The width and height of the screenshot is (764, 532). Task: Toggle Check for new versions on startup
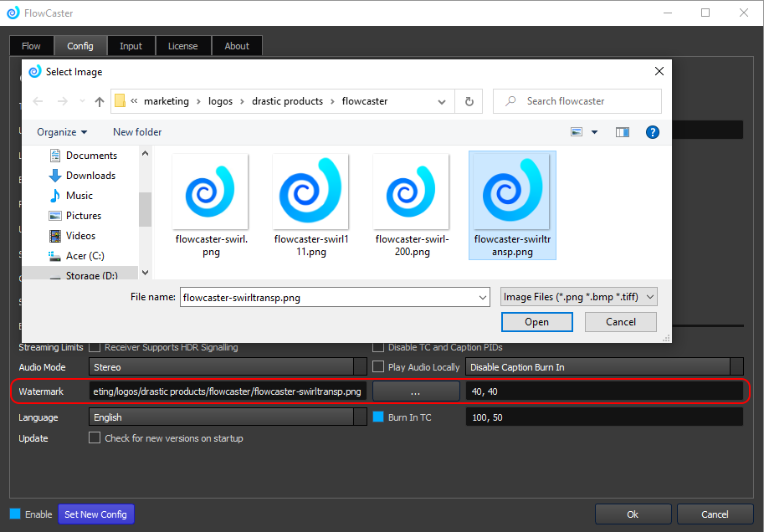pyautogui.click(x=95, y=438)
